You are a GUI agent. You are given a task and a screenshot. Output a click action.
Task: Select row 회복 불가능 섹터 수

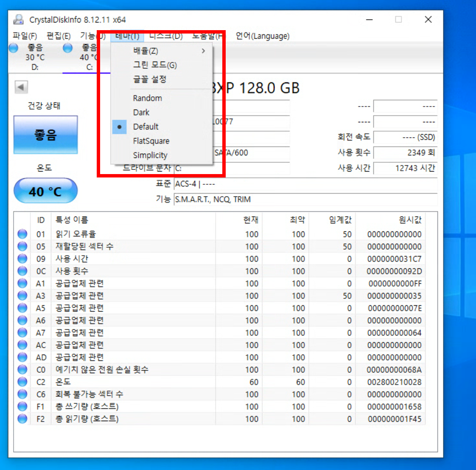tap(220, 394)
